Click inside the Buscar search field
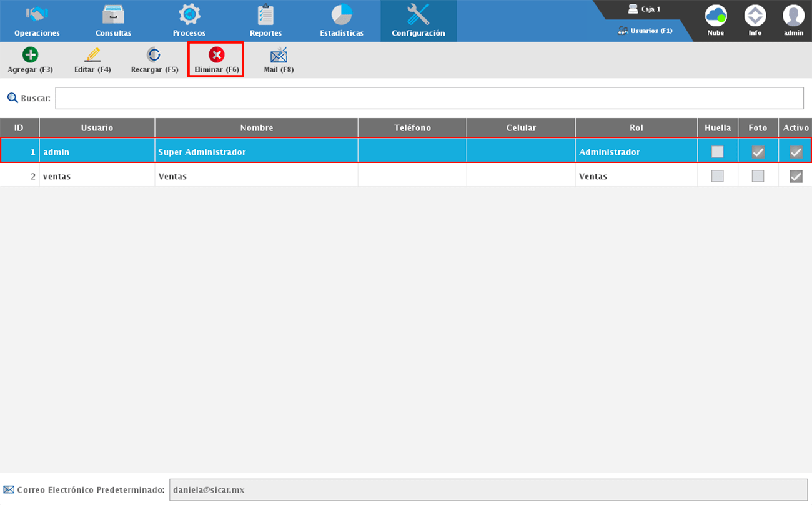The width and height of the screenshot is (812, 505). tap(429, 98)
